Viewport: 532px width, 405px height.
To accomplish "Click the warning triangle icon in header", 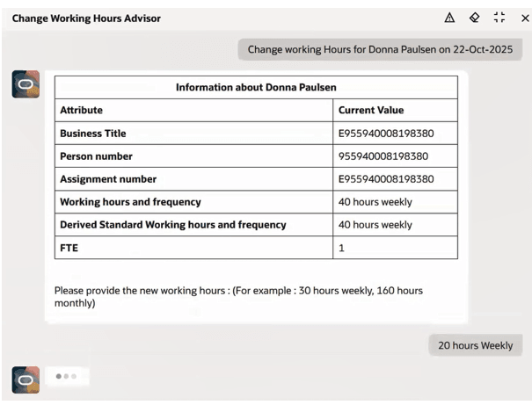I will [x=449, y=18].
